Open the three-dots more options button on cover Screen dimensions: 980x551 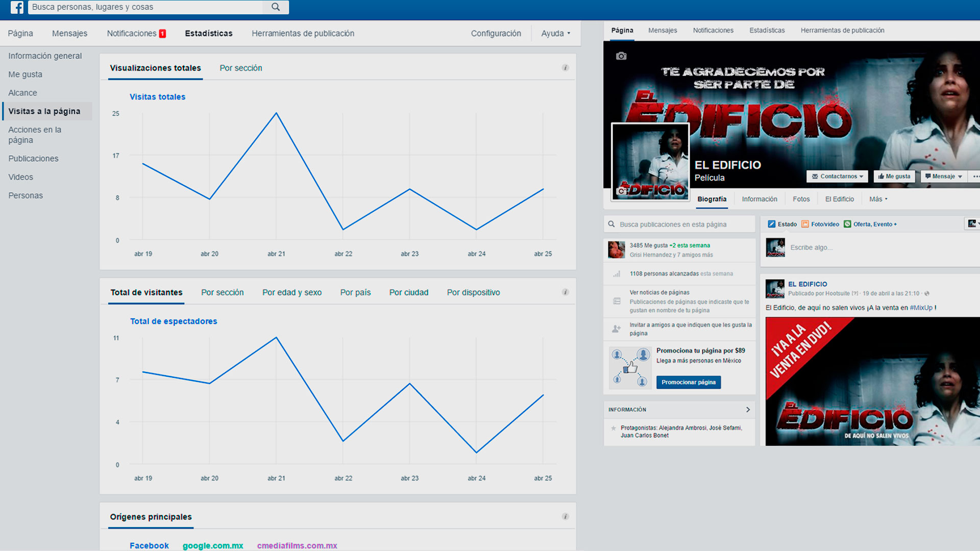click(x=975, y=177)
